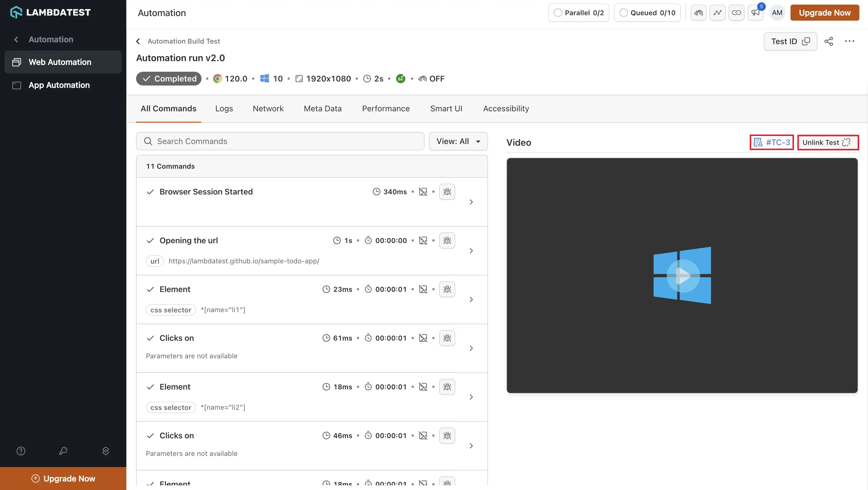Open the #TC-3 test case link
Viewport: 868px width, 490px height.
[x=772, y=143]
